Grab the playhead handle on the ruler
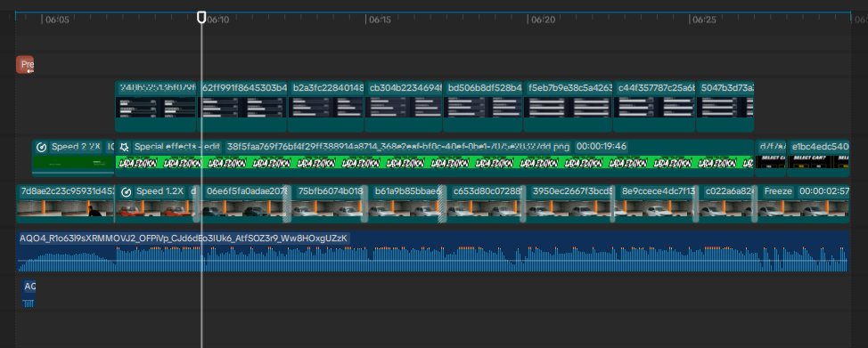 [201, 17]
